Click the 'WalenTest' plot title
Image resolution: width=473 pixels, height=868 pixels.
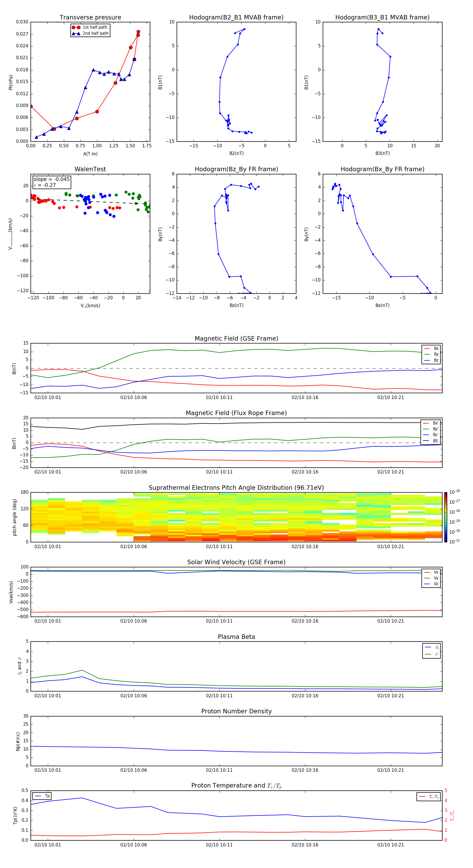(x=90, y=169)
